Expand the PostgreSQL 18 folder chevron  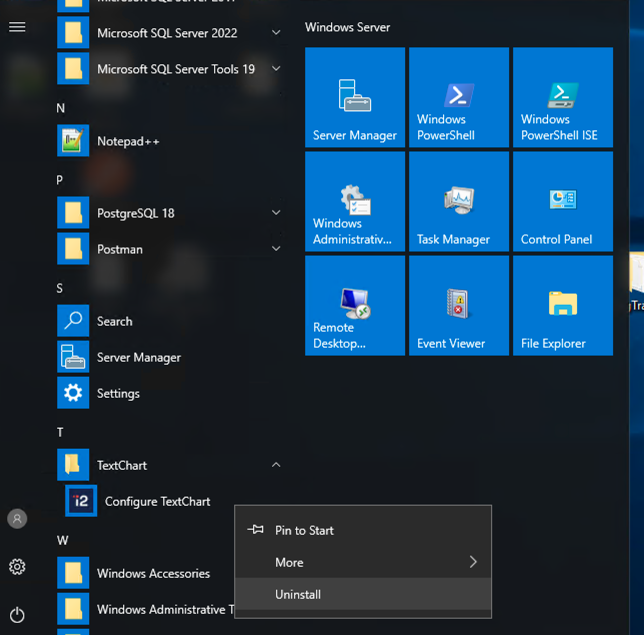tap(276, 213)
